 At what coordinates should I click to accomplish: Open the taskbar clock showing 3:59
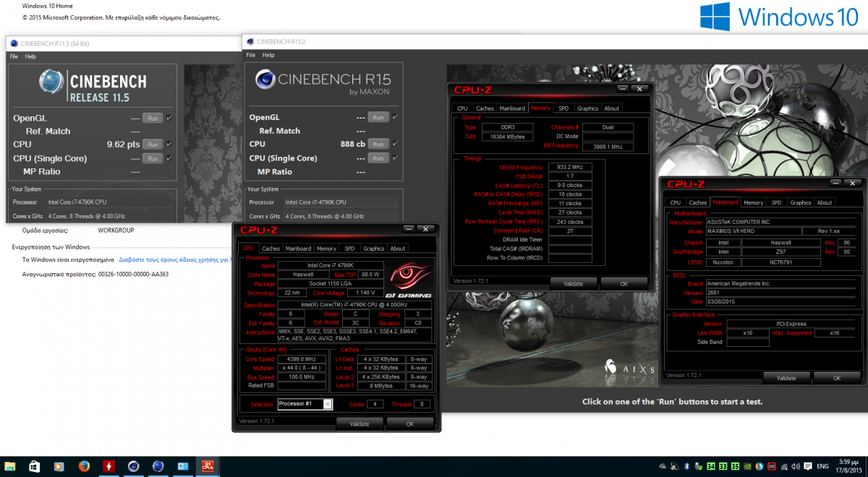point(848,467)
